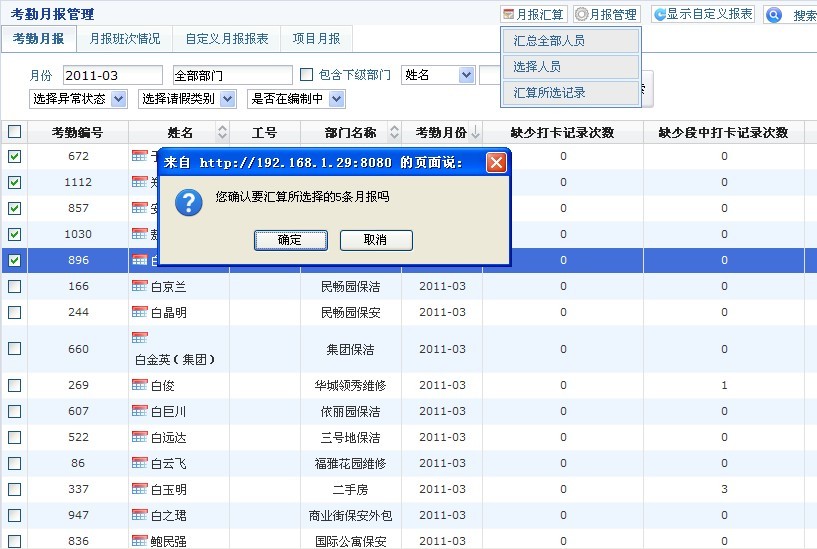Choose 汇算所选记录 menu item

coord(571,93)
